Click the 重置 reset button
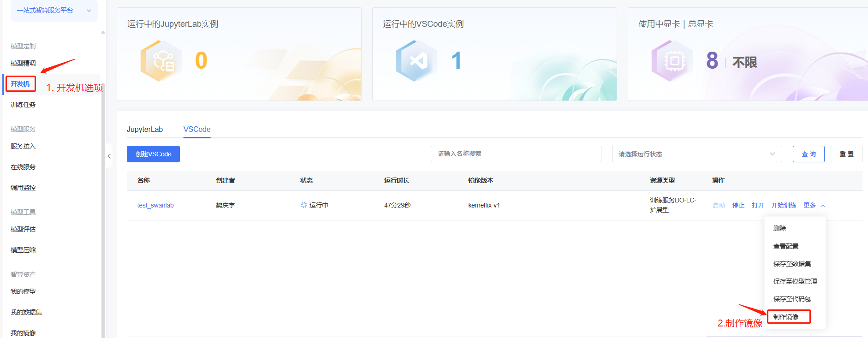868x338 pixels. [846, 154]
